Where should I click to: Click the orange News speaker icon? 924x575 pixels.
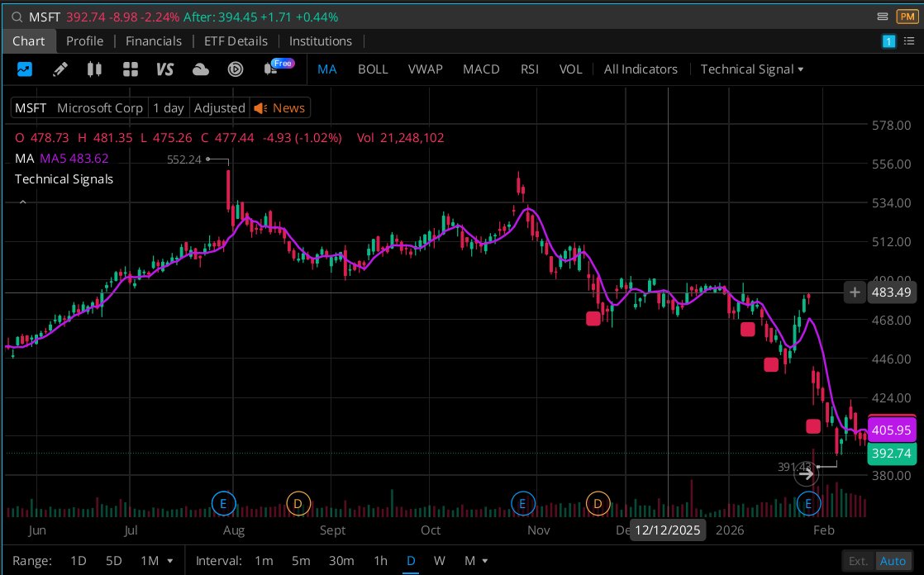point(260,108)
